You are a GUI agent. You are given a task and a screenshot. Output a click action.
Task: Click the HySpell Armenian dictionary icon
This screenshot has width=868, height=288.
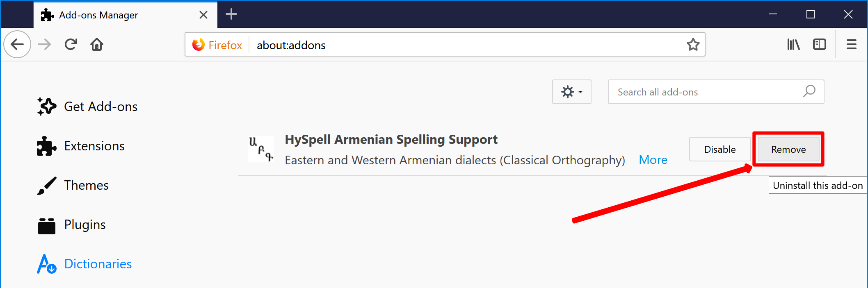(261, 149)
